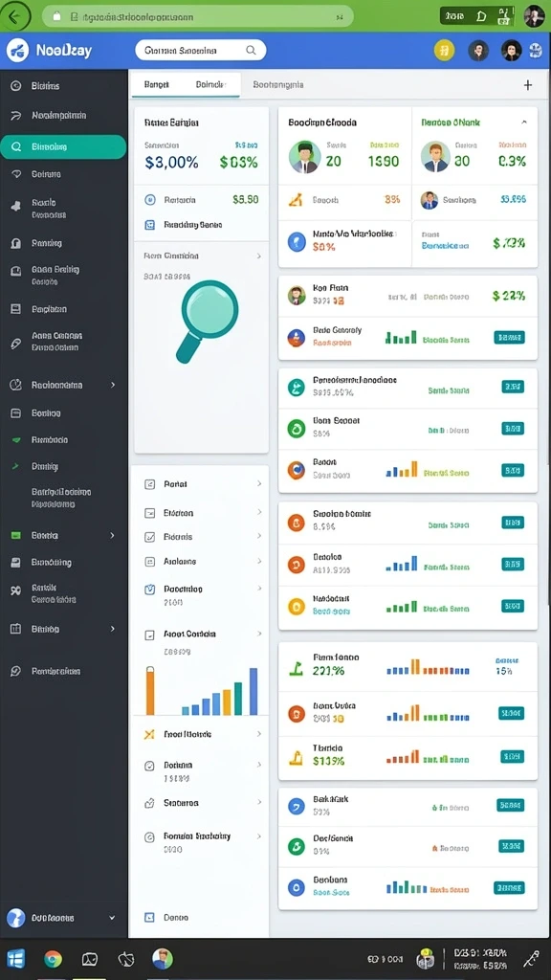Select the highlighted teal sidebar item

click(x=63, y=146)
